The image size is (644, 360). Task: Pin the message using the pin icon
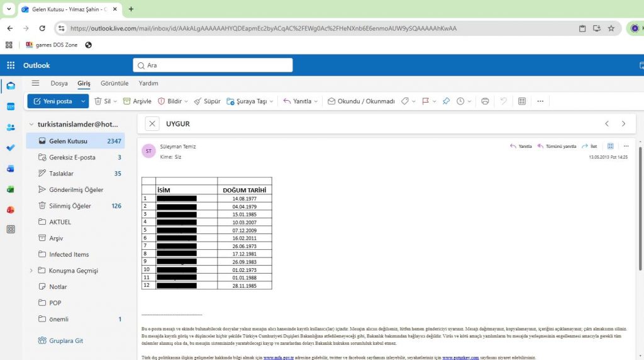446,101
